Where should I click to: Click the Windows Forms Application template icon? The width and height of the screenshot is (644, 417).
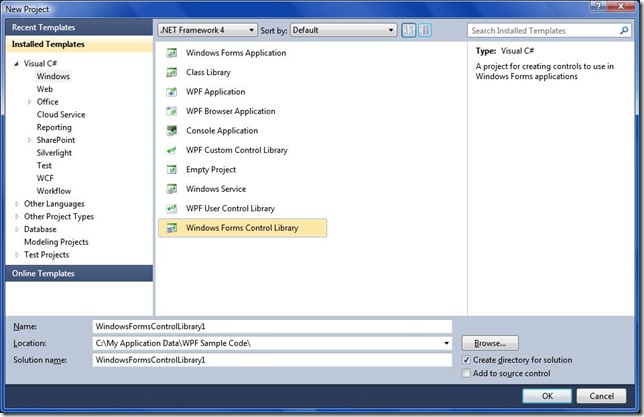(x=172, y=53)
